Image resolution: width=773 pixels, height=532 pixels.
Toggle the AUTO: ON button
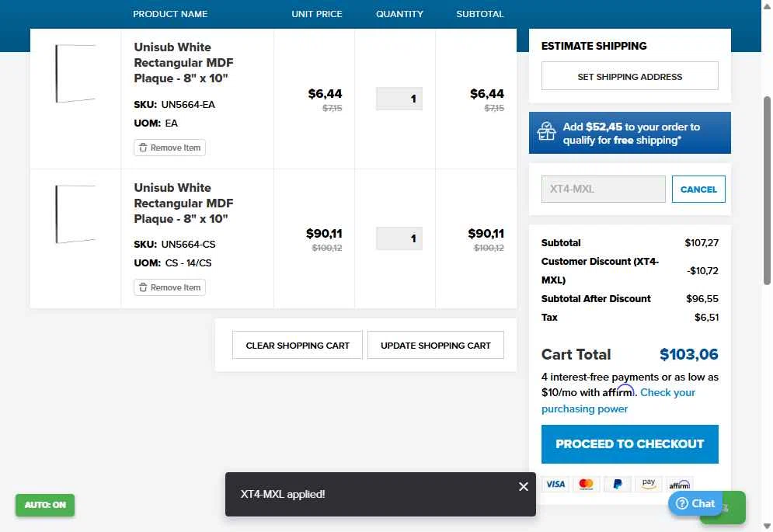pos(45,505)
